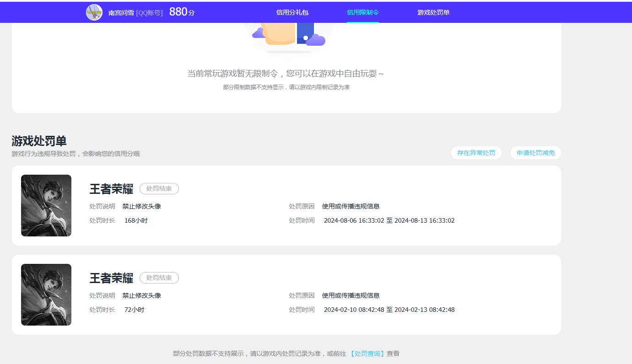Screen dimensions: 632x364
Task: Click the 申请处罚减免 button
Action: (x=535, y=153)
